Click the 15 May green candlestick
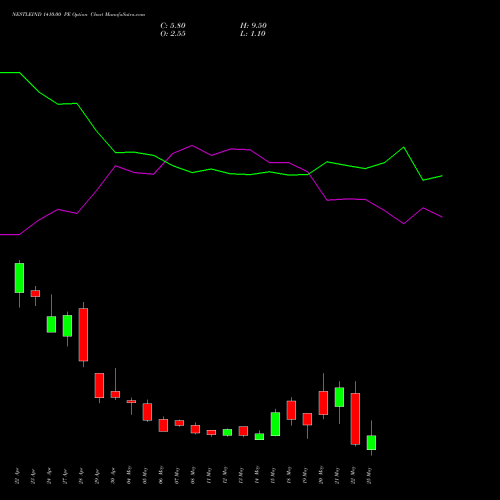The height and width of the screenshot is (500, 500). click(x=275, y=424)
